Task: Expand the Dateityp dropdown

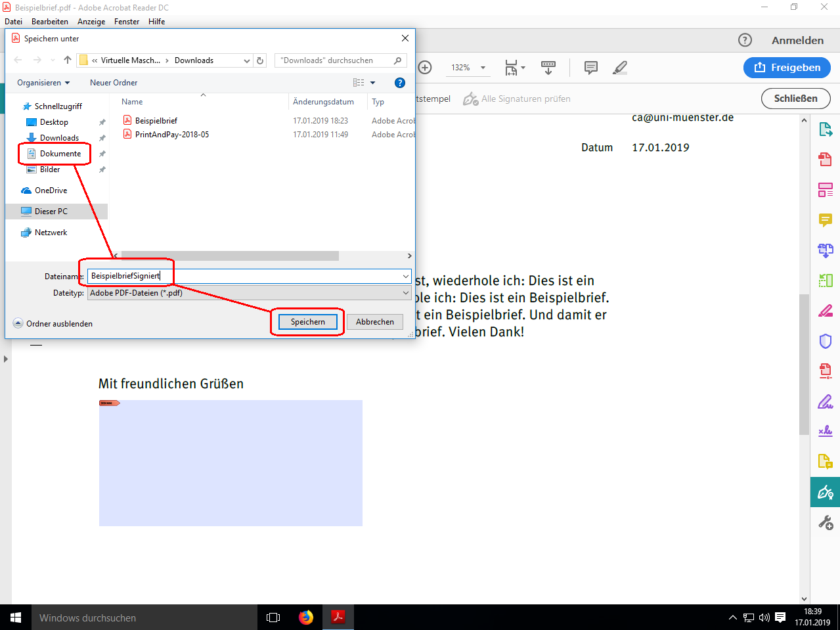Action: point(406,293)
